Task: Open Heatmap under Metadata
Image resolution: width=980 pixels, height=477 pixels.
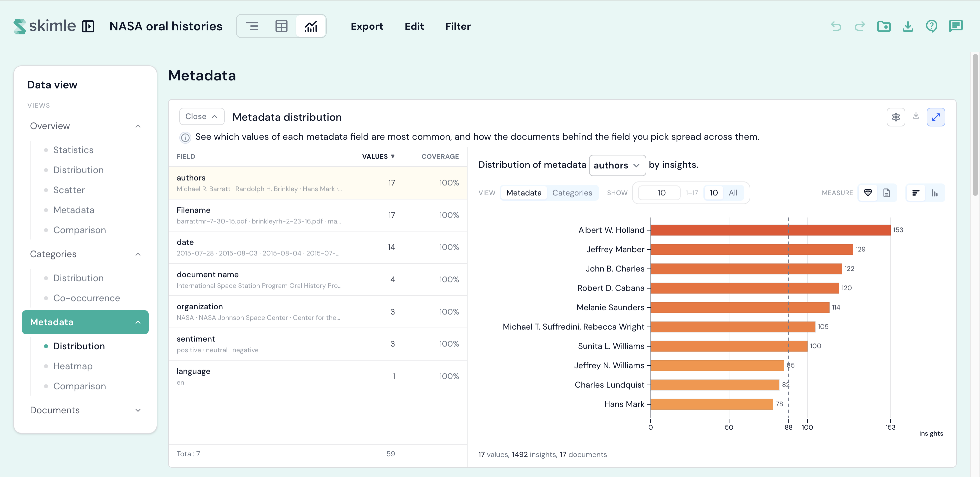Action: pos(73,366)
